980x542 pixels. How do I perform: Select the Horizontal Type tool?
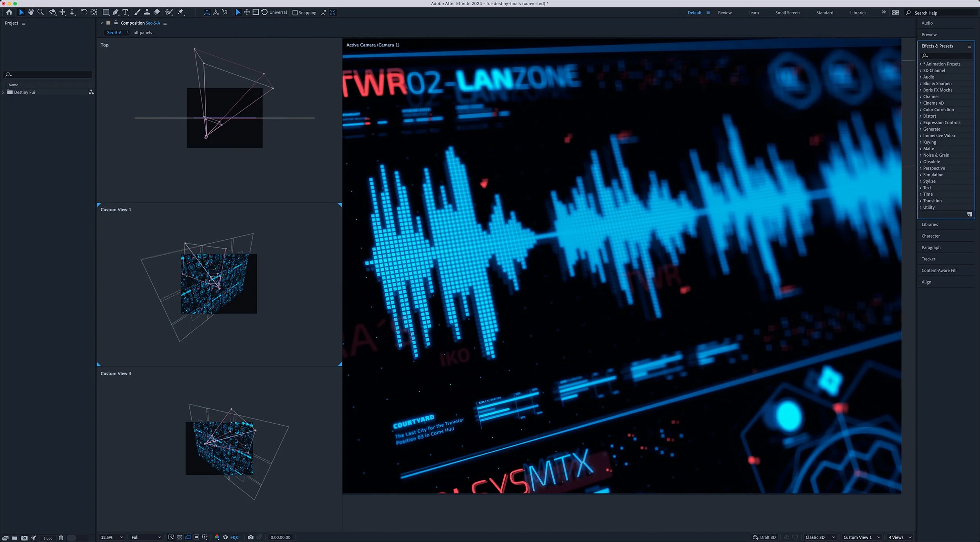125,12
